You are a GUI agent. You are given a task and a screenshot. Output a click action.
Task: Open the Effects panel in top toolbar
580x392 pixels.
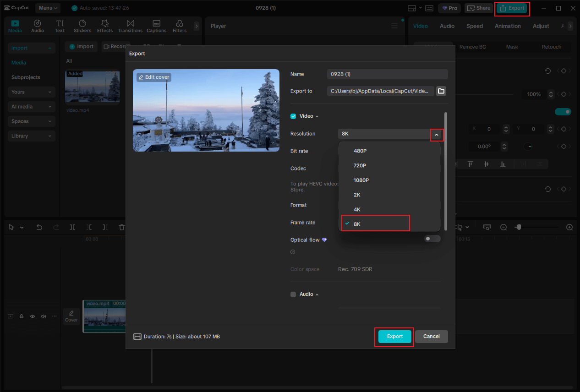click(x=104, y=26)
